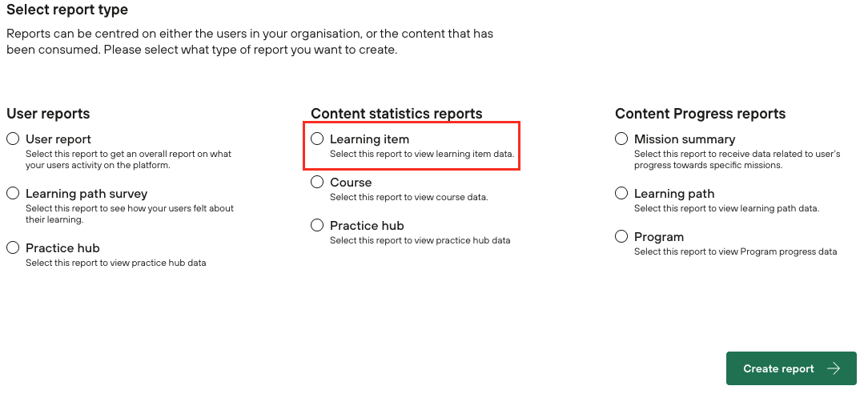Choose the Learning path survey radio option
Screen dimensions: 868x402
[x=13, y=194]
